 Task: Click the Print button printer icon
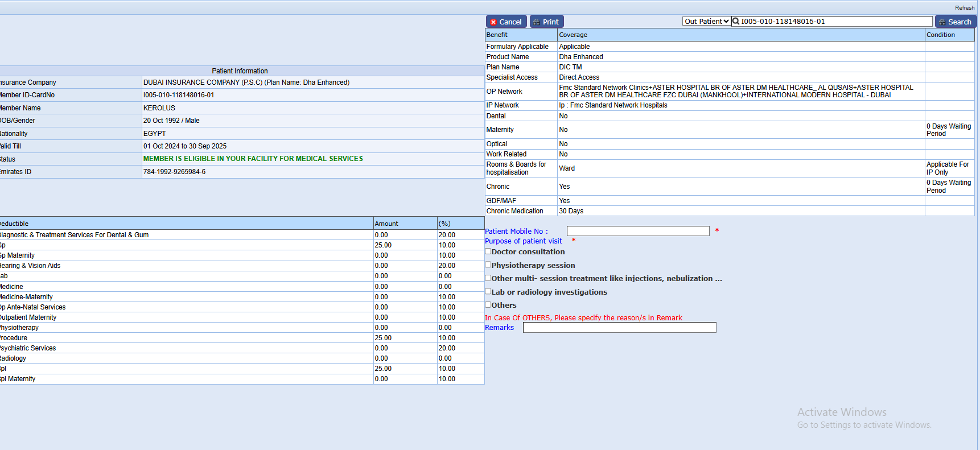(536, 22)
